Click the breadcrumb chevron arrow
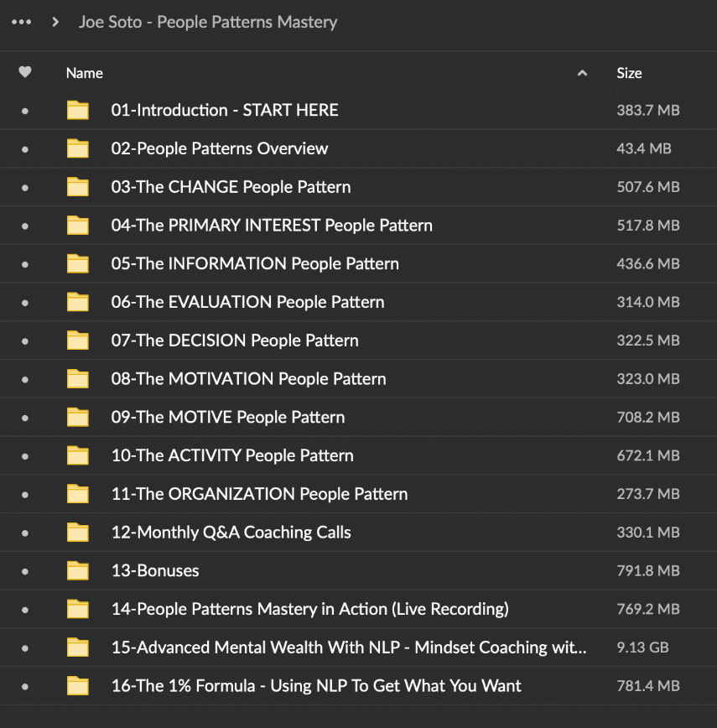717x728 pixels. coord(55,22)
